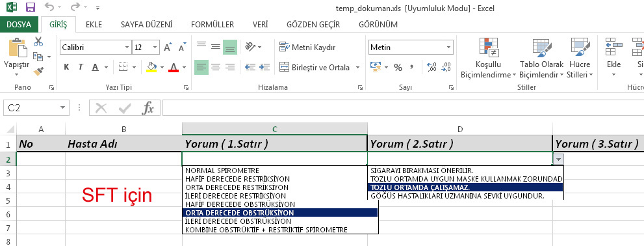Image resolution: width=644 pixels, height=246 pixels.
Task: Select middle vertical alignment icon
Action: [x=216, y=47]
